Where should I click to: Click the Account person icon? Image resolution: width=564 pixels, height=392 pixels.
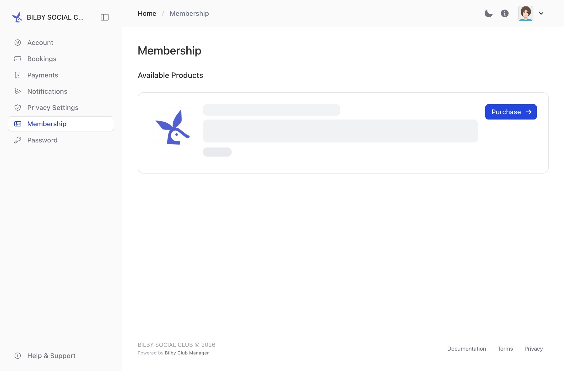[18, 43]
